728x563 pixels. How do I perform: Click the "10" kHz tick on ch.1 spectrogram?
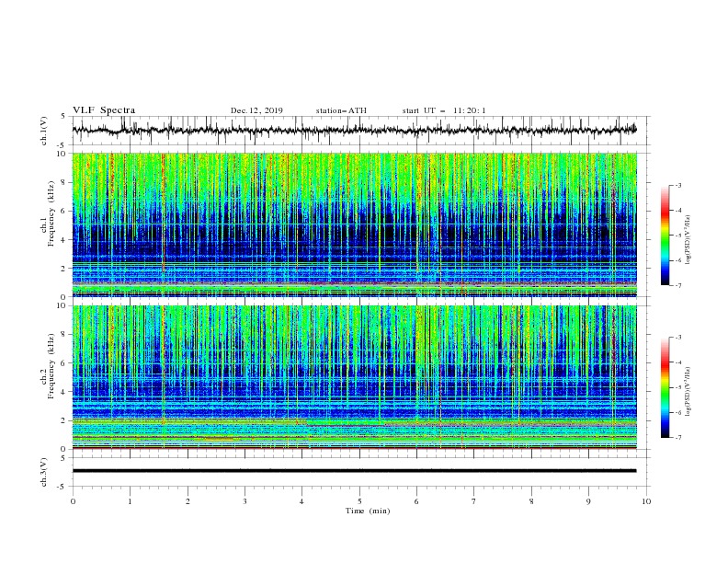(62, 154)
